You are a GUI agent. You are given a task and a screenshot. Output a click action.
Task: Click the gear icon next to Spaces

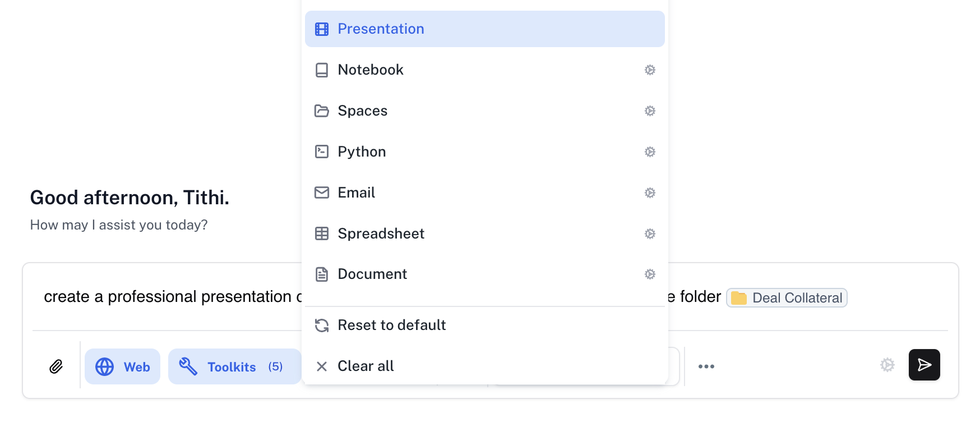tap(650, 111)
